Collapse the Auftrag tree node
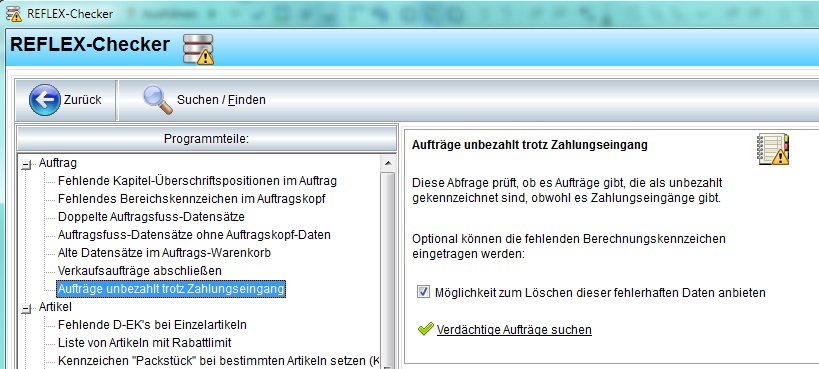The height and width of the screenshot is (369, 819). tap(26, 165)
